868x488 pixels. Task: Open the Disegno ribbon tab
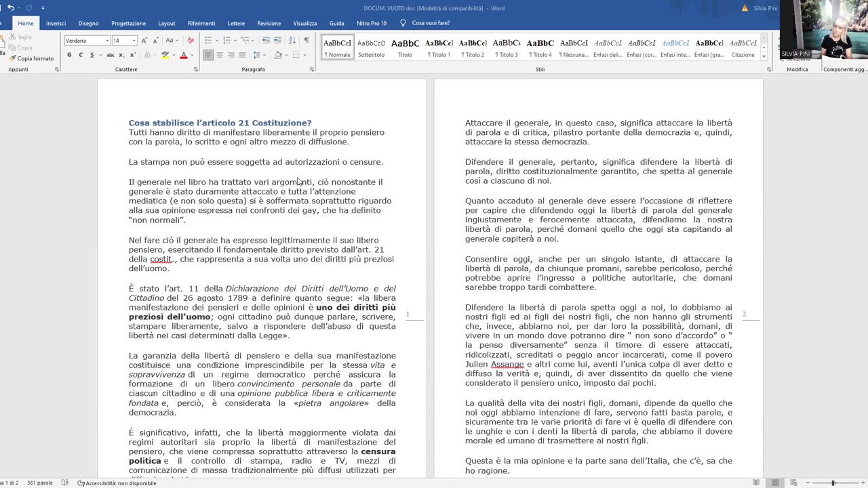[x=88, y=23]
